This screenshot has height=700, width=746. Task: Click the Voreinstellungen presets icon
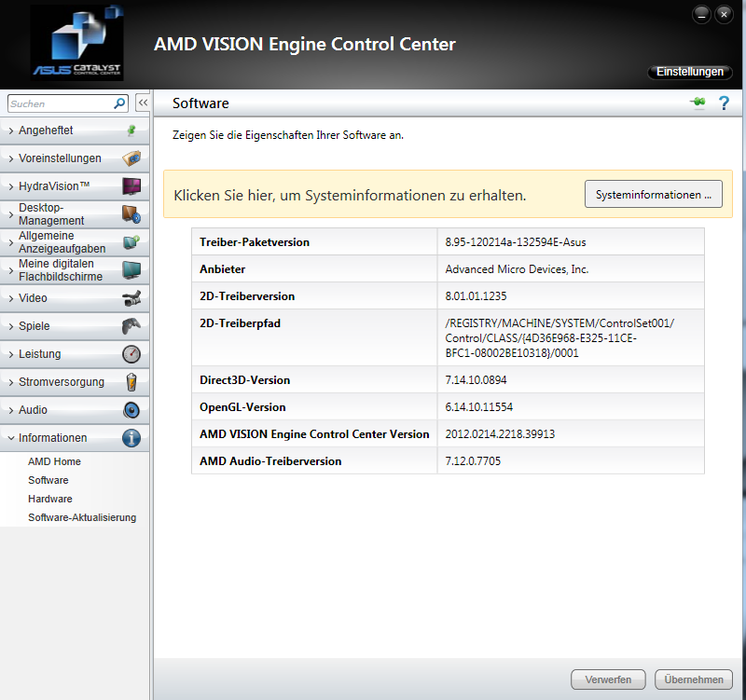click(x=131, y=158)
